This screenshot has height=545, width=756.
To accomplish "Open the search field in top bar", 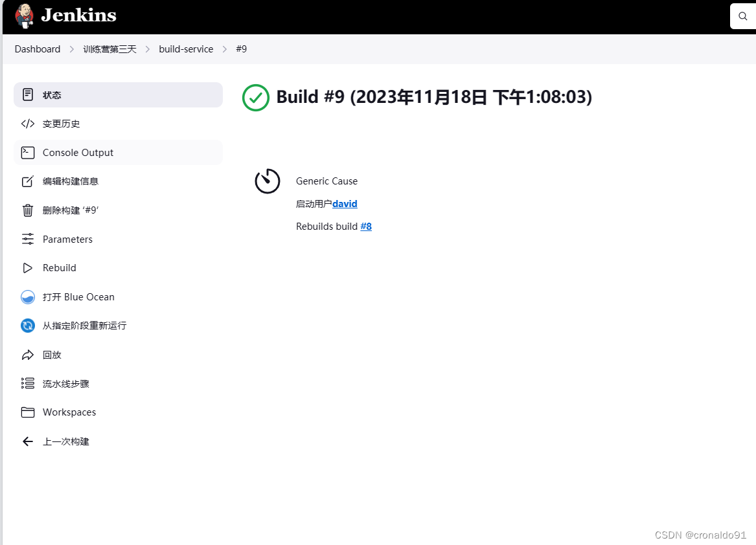I will click(x=742, y=16).
